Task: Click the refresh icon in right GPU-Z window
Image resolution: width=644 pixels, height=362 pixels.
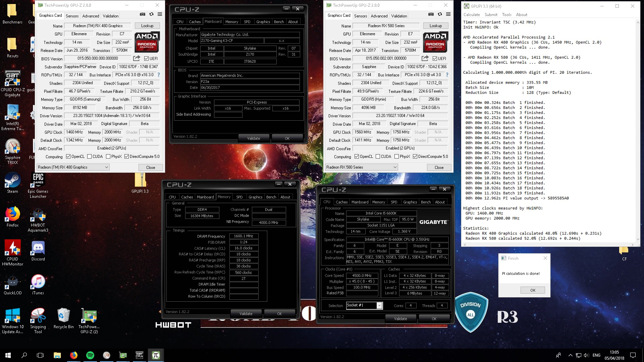Action: [x=440, y=14]
